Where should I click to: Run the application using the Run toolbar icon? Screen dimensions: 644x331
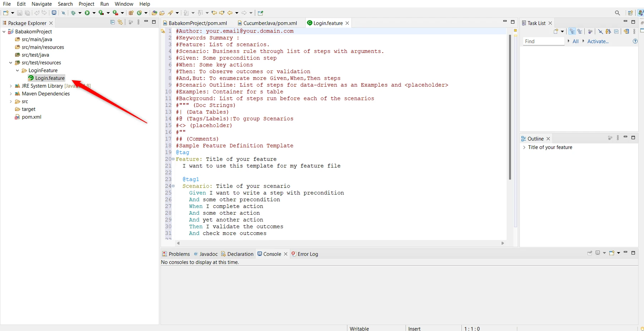coord(88,13)
